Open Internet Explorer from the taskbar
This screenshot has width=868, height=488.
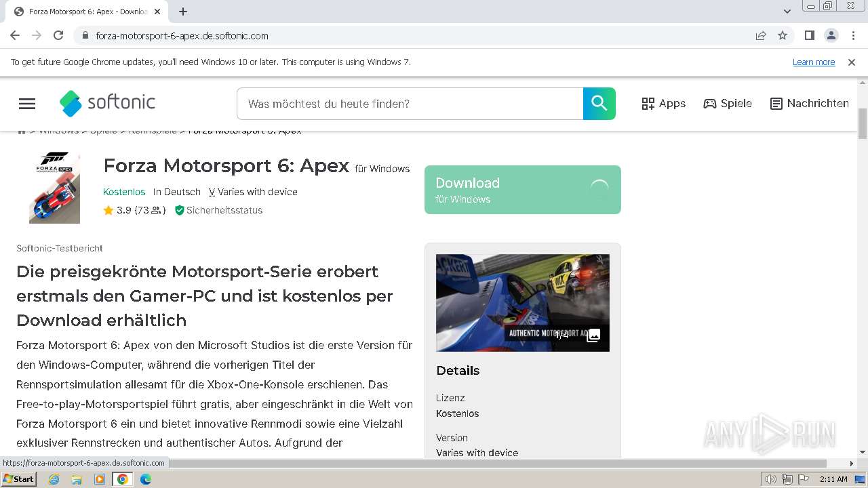54,479
